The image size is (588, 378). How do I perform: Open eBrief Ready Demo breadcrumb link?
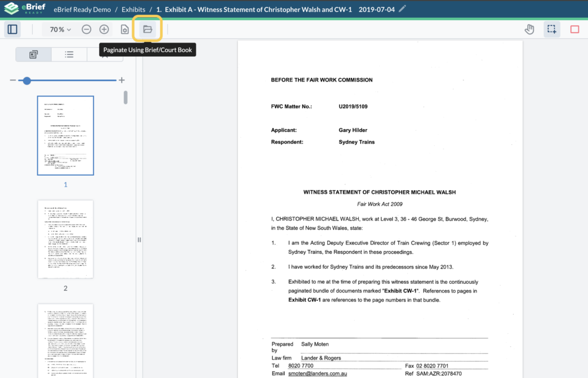click(x=82, y=9)
